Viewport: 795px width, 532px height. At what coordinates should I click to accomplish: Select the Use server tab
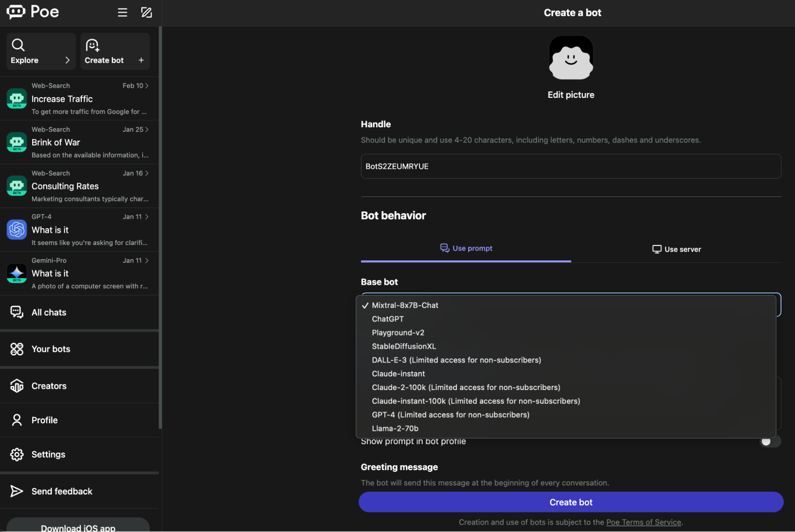677,249
